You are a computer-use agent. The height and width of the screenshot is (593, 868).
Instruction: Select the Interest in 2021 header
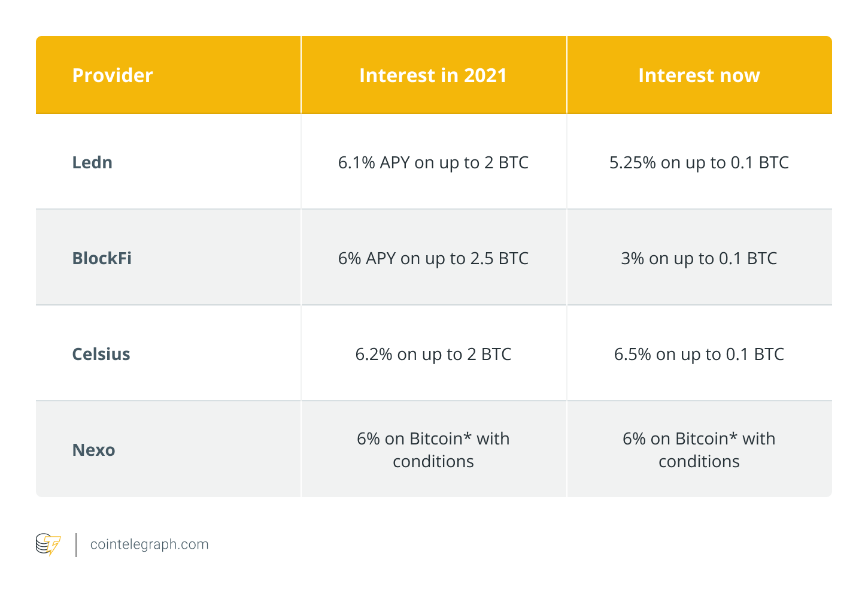point(433,75)
